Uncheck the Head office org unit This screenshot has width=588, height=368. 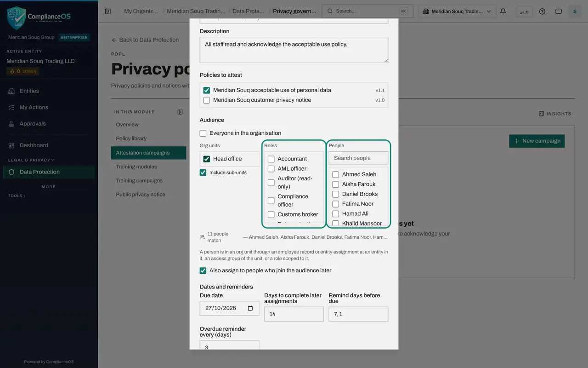207,159
